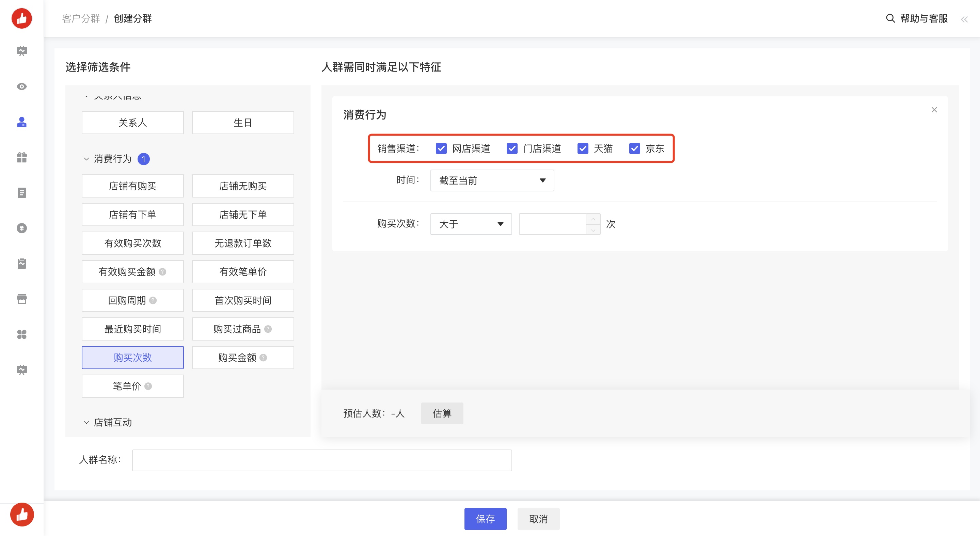Focus the 人群名称 input field

pos(322,460)
